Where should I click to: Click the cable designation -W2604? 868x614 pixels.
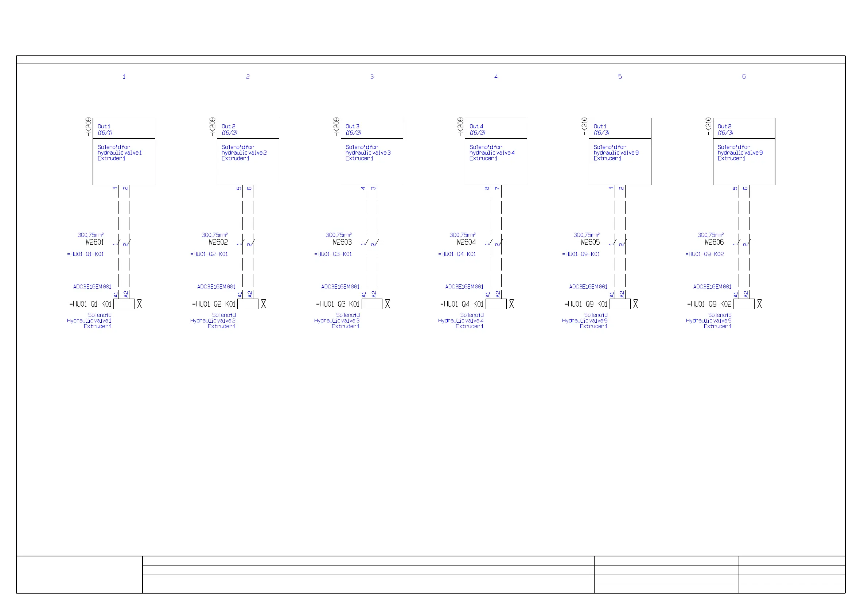pyautogui.click(x=464, y=242)
